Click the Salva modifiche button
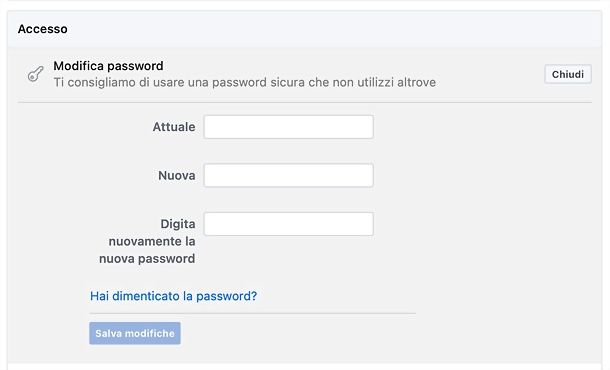 tap(135, 333)
